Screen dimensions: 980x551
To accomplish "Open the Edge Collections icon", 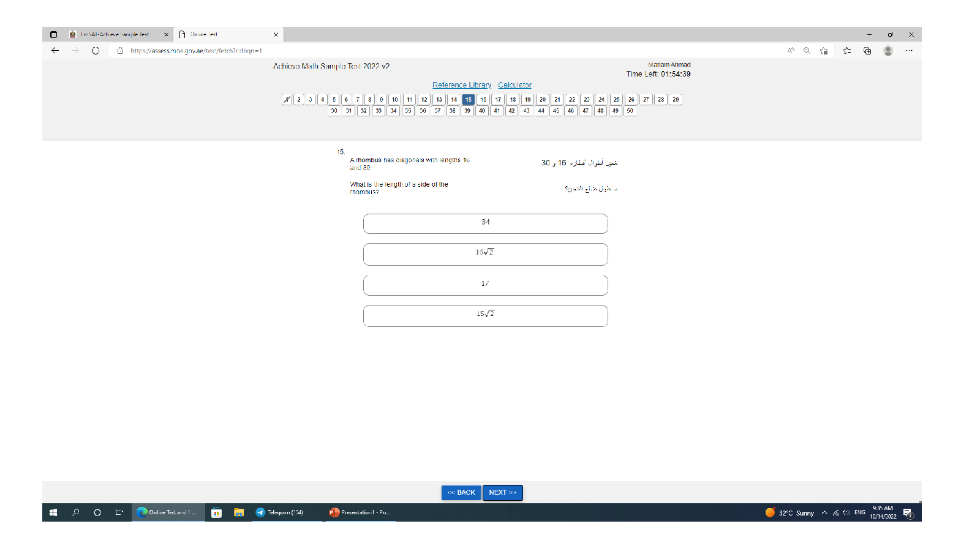I will point(867,51).
